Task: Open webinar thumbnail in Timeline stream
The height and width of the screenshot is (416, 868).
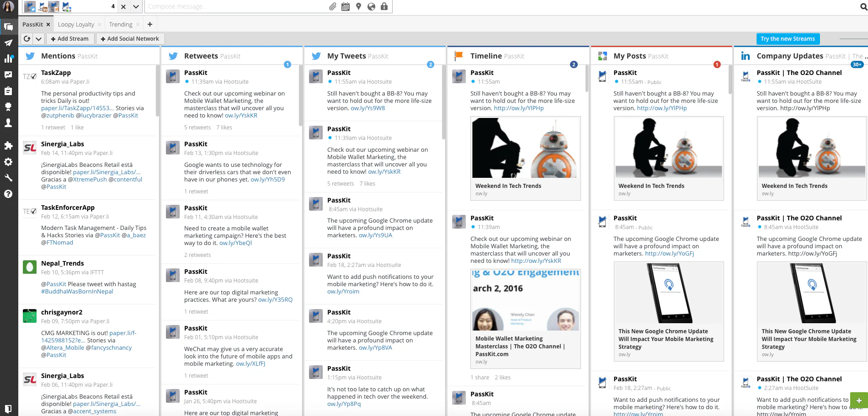Action: tap(526, 300)
